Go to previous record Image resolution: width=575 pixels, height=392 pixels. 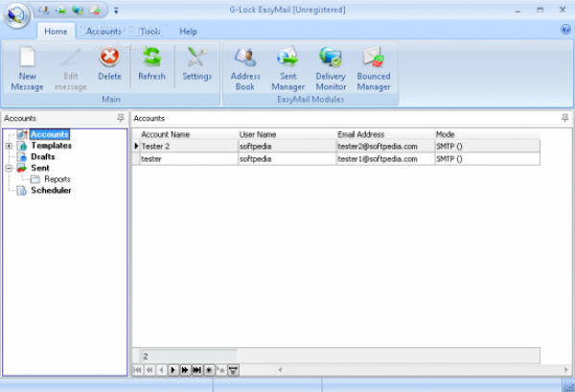pyautogui.click(x=161, y=370)
